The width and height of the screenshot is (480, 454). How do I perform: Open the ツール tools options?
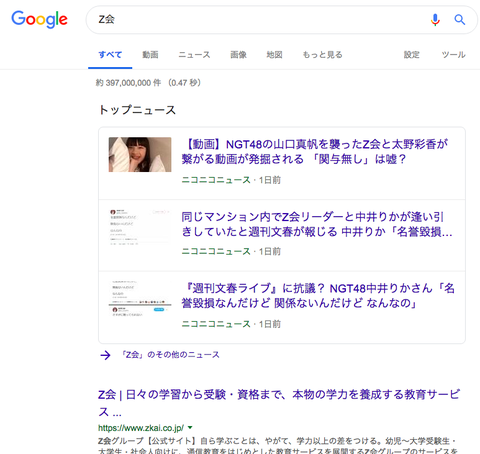click(453, 55)
